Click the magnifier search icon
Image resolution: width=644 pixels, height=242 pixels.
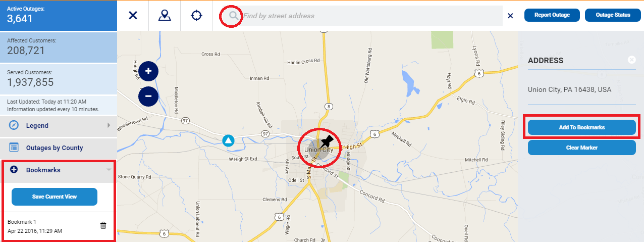click(233, 16)
